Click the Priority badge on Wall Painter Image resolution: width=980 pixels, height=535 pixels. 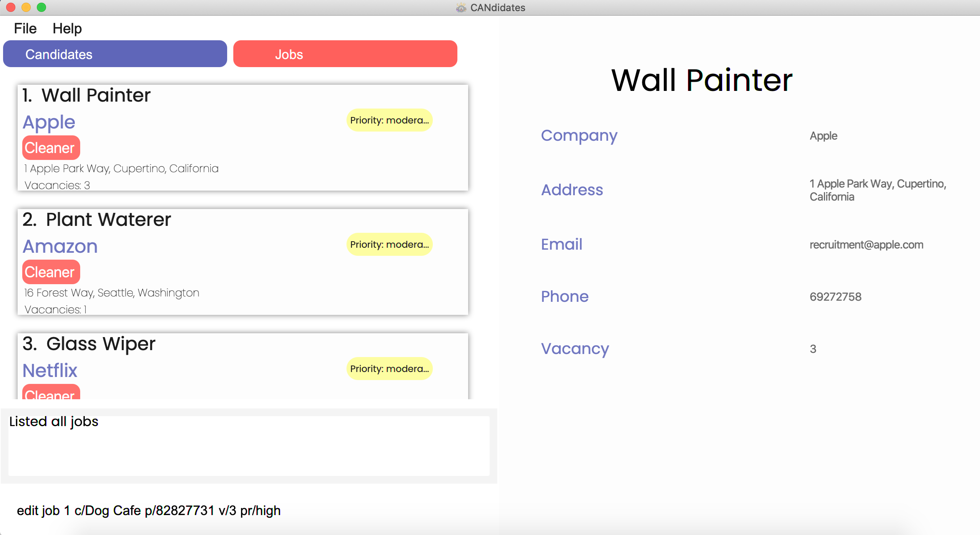389,120
